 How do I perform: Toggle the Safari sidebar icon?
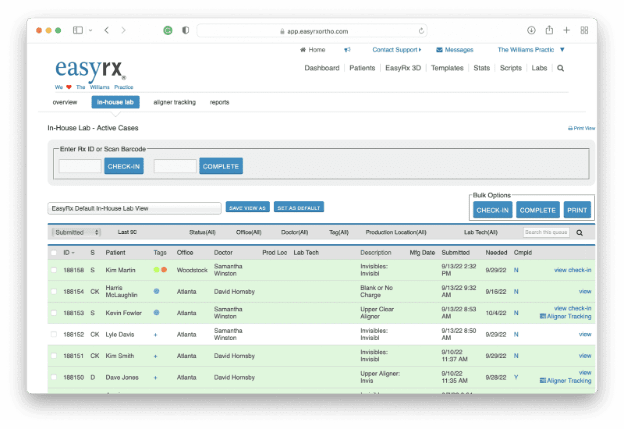point(78,30)
